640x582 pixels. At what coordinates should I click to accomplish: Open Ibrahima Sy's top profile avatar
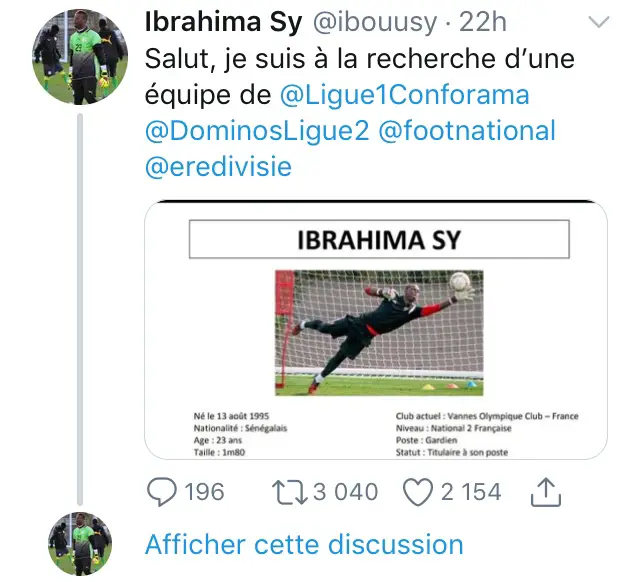(x=80, y=57)
